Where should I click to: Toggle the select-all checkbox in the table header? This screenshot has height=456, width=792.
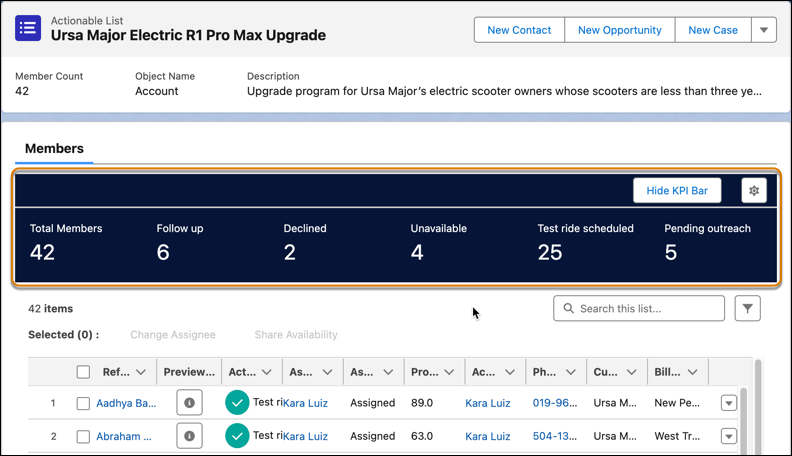[x=83, y=372]
